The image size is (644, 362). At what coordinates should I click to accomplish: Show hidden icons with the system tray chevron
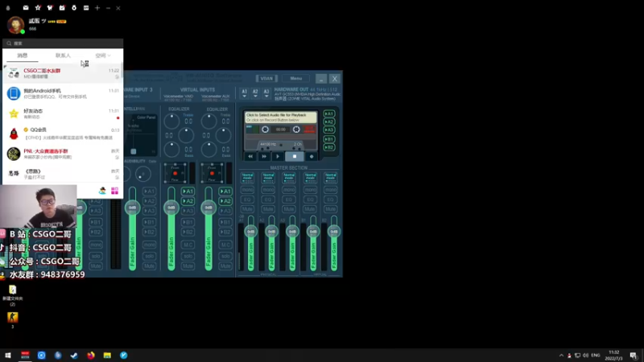tap(561, 356)
